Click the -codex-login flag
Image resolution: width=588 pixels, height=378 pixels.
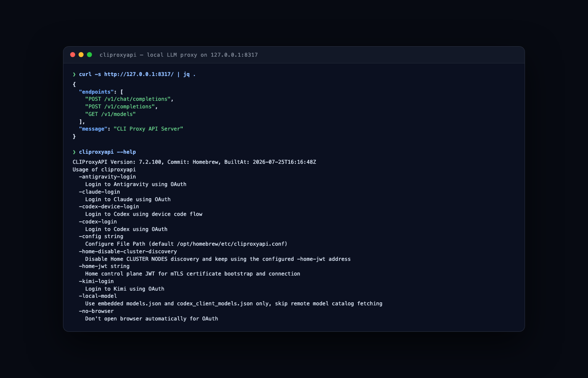point(98,222)
